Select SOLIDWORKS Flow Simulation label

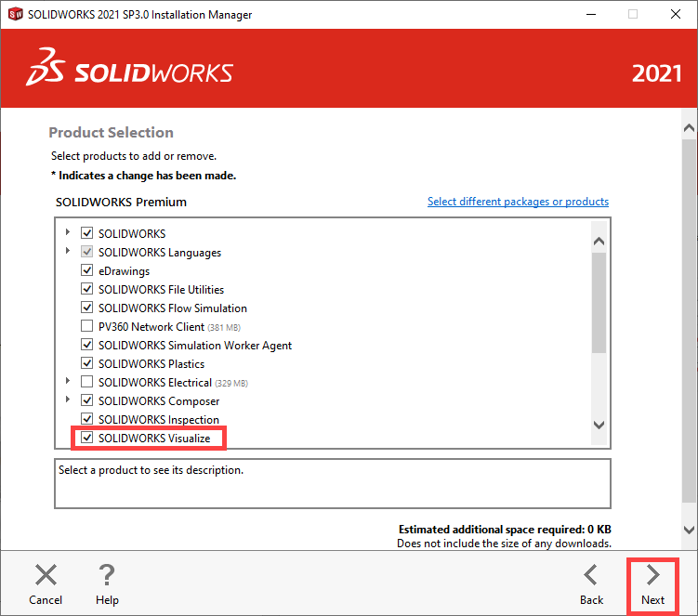(x=173, y=308)
